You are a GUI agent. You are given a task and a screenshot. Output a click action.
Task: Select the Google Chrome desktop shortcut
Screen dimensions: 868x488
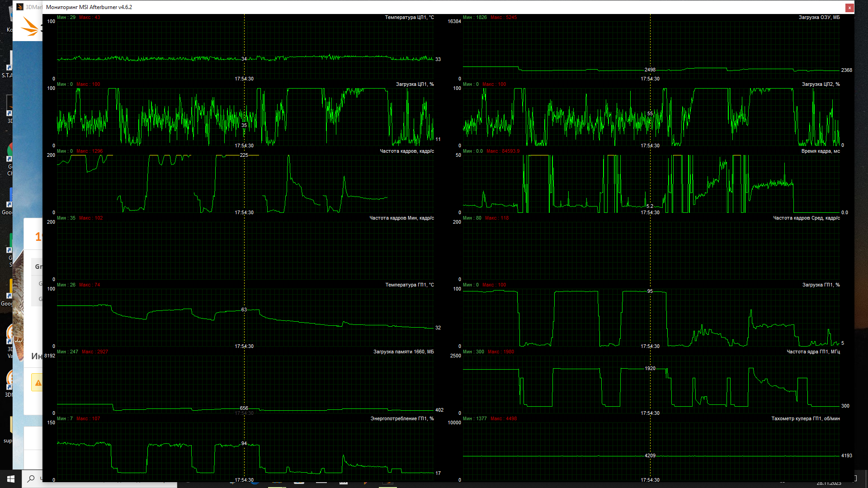10,154
